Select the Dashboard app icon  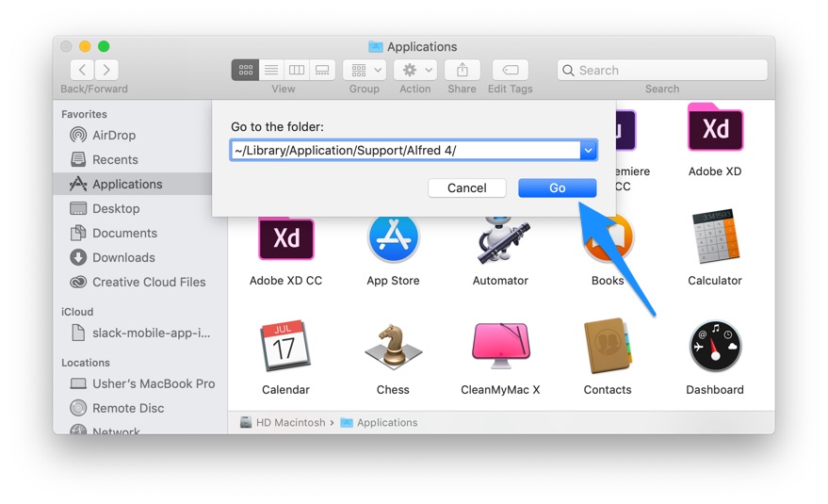(x=715, y=347)
